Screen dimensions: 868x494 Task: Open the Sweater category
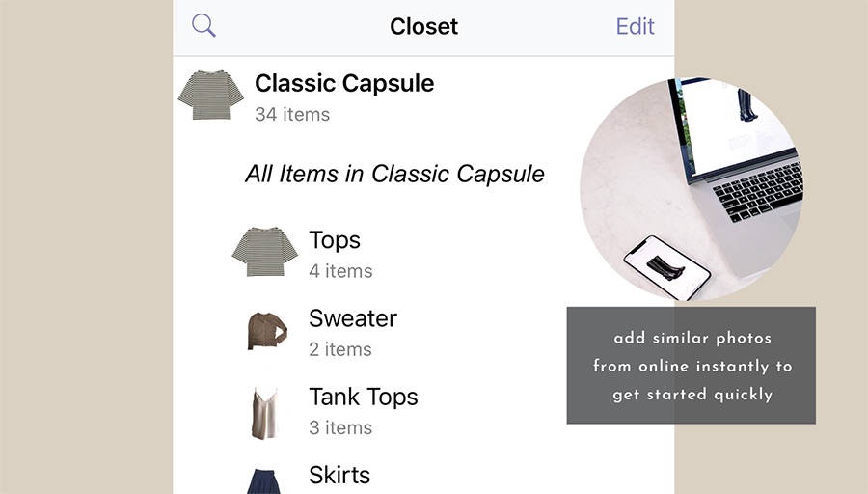(353, 318)
